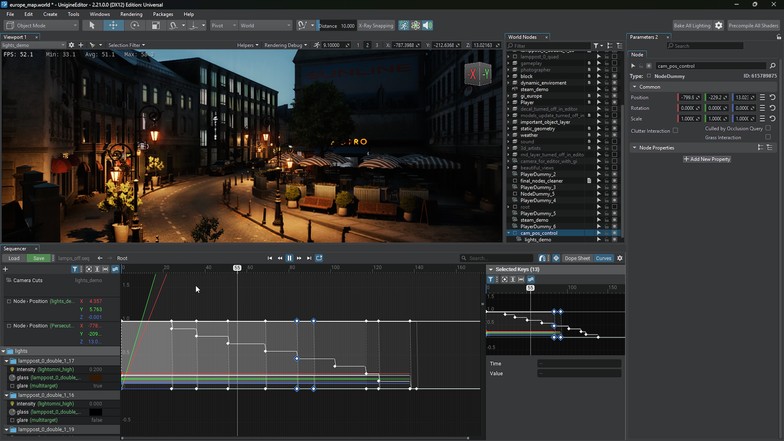Toggle loop playback in sequencer
Image resolution: width=784 pixels, height=441 pixels.
pyautogui.click(x=319, y=258)
